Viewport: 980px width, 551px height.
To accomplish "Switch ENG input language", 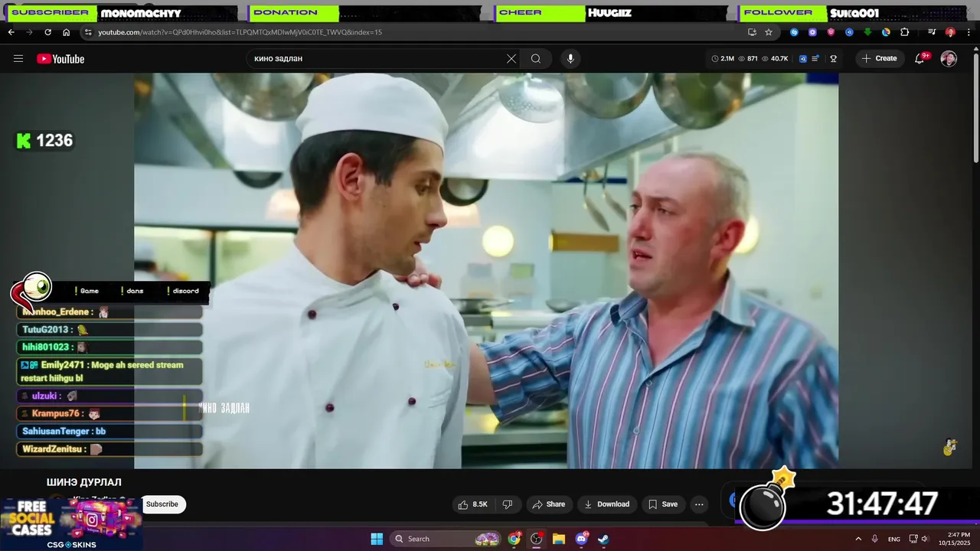I will (x=894, y=539).
